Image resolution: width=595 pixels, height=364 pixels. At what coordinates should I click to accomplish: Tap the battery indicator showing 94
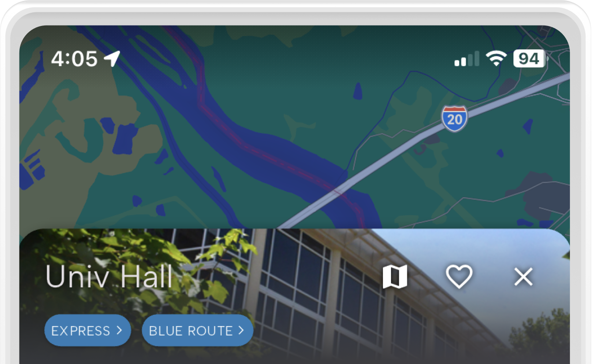529,59
